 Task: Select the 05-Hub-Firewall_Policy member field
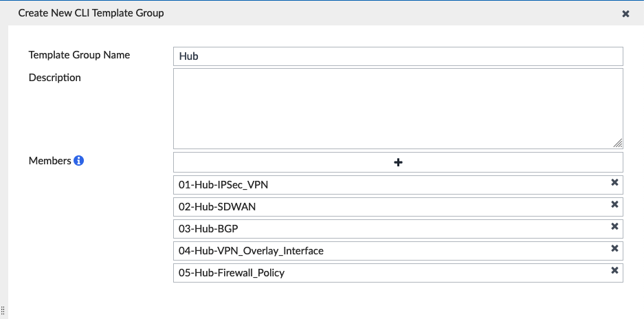(385, 272)
